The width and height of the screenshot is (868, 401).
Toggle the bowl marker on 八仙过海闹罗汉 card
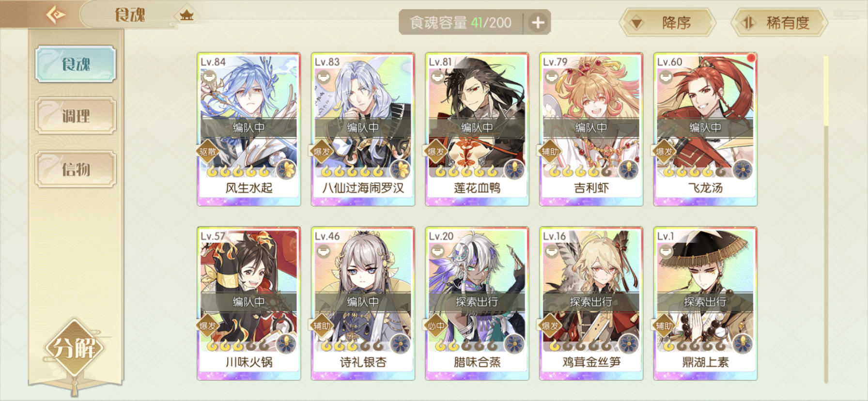point(323,77)
